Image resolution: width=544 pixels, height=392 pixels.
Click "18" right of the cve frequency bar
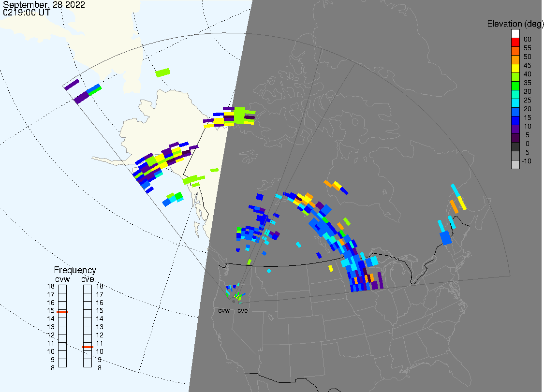[x=100, y=286]
